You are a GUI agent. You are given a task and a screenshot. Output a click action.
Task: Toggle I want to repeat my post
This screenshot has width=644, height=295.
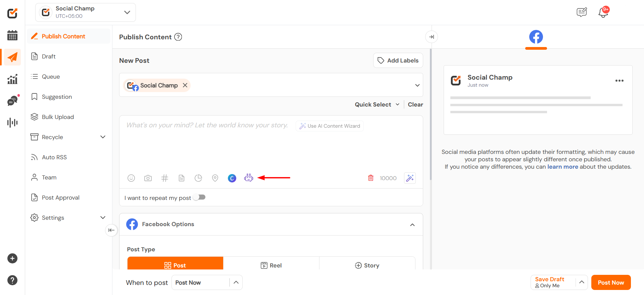[199, 197]
